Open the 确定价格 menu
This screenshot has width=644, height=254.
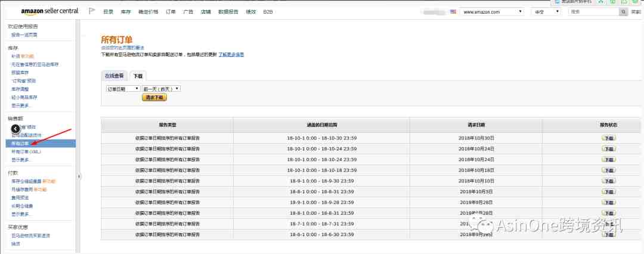[x=148, y=12]
